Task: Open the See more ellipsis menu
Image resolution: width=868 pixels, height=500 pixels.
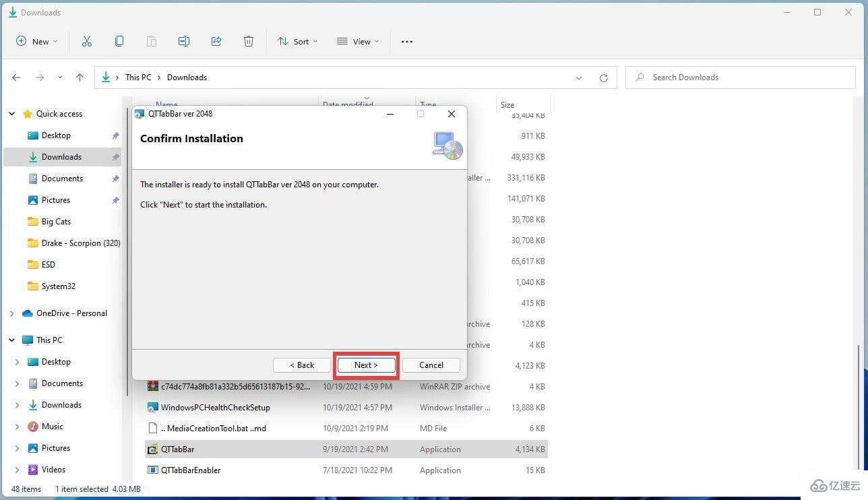Action: click(407, 41)
